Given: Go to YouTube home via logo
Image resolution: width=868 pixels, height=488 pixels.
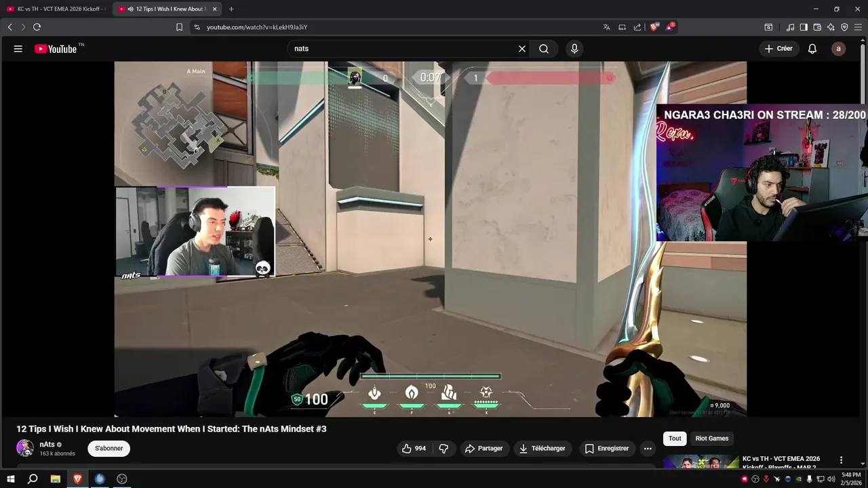Looking at the screenshot, I should pos(56,49).
